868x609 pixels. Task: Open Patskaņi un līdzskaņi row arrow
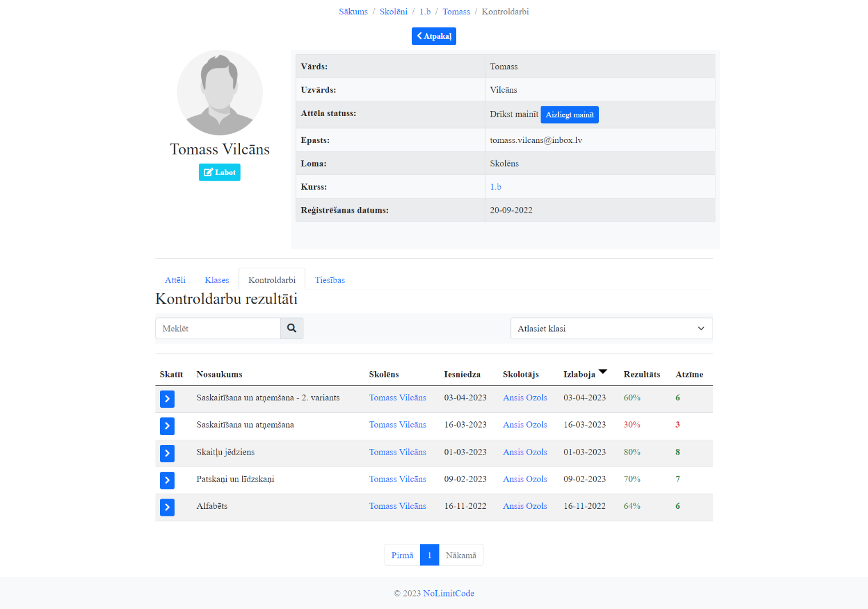click(167, 480)
